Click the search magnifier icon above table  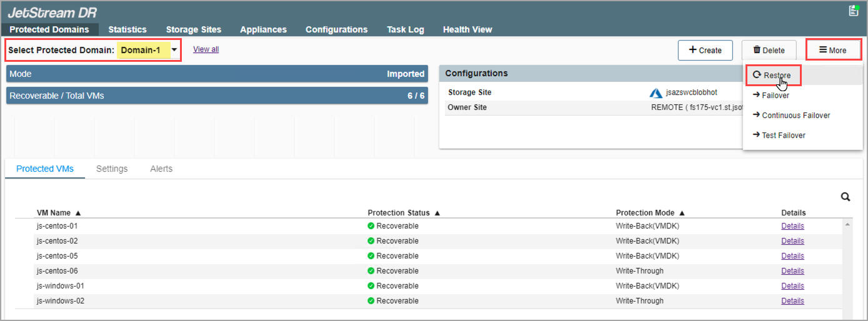click(846, 197)
